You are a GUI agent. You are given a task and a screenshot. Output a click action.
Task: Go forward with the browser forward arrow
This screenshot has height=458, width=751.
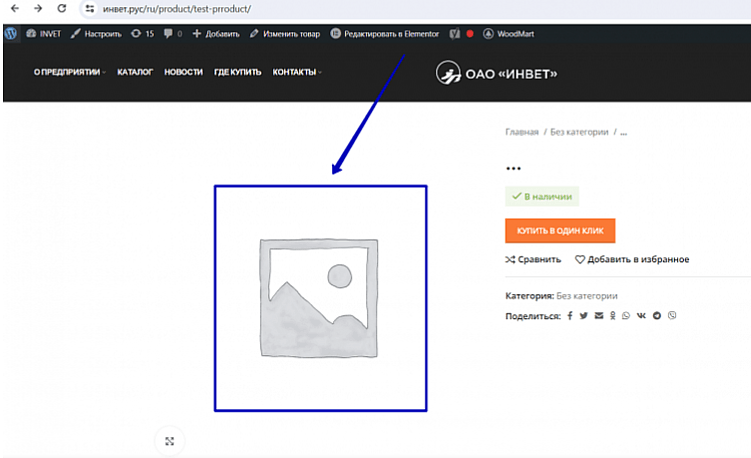click(38, 8)
